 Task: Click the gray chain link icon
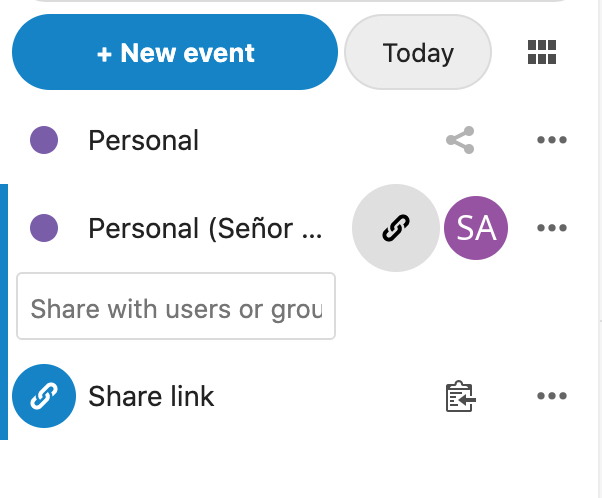coord(395,229)
